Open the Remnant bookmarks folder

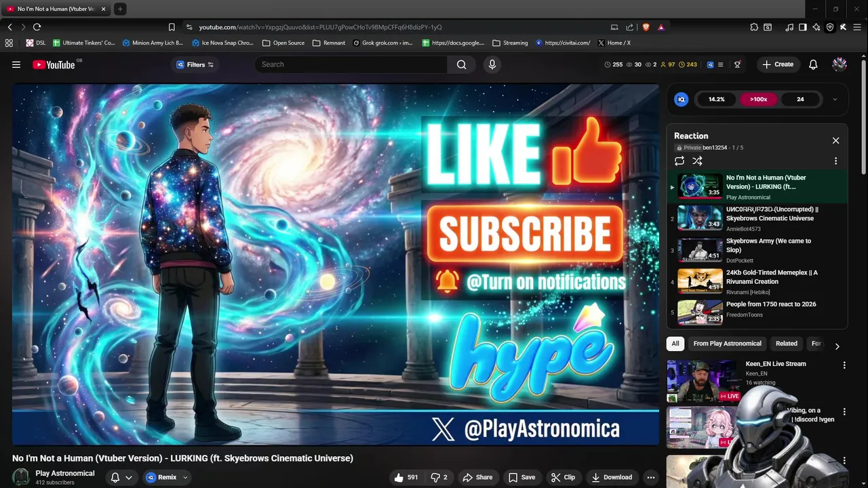coord(328,43)
